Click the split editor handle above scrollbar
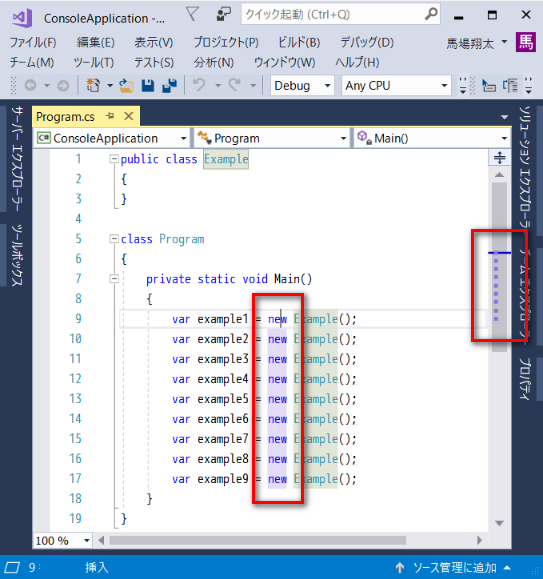Screen dimensions: 543x579 point(499,158)
